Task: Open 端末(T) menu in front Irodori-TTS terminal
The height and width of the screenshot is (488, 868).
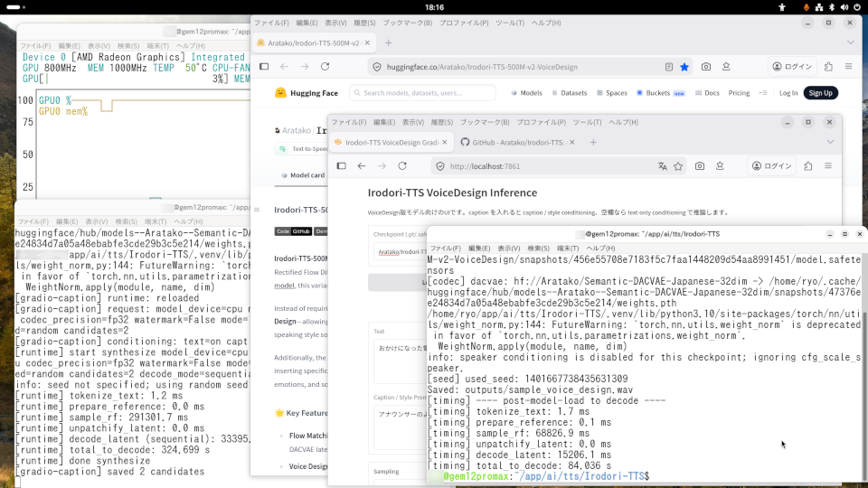Action: [568, 249]
